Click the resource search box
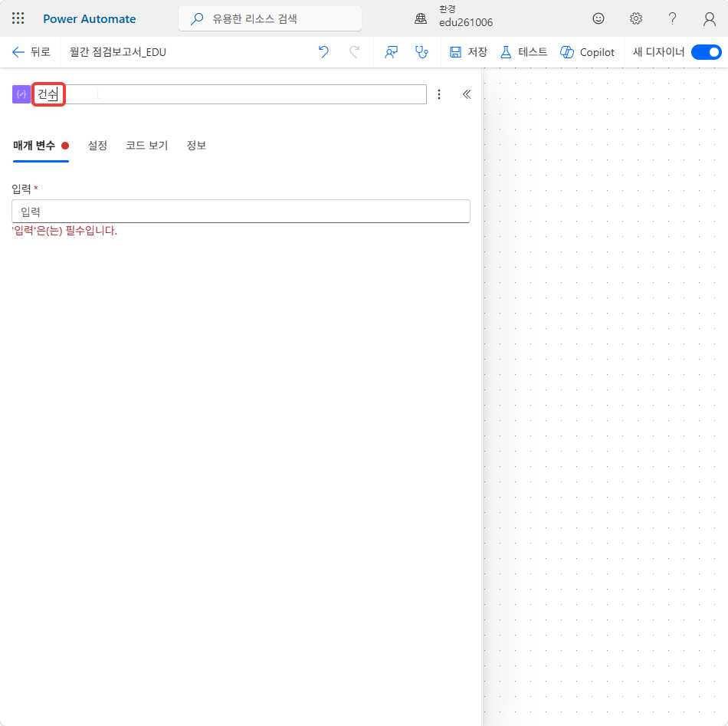Viewport: 728px width, 726px height. click(x=270, y=18)
